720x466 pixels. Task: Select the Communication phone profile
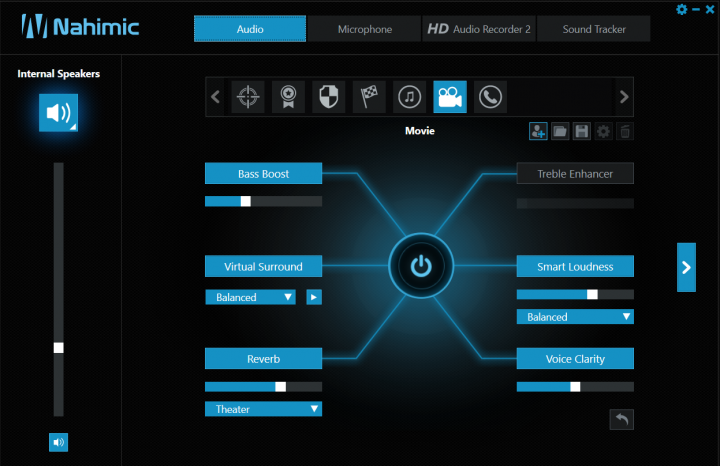pos(490,97)
